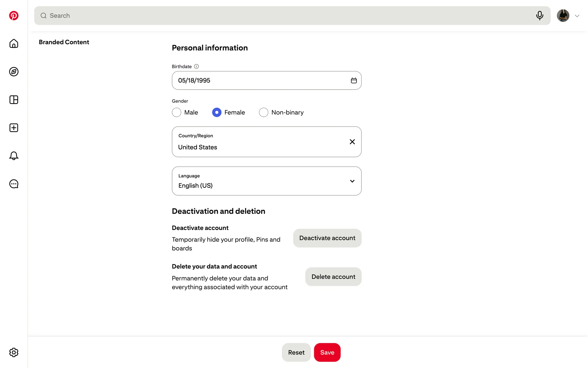Select the Non-binary gender option
The width and height of the screenshot is (588, 368).
264,113
